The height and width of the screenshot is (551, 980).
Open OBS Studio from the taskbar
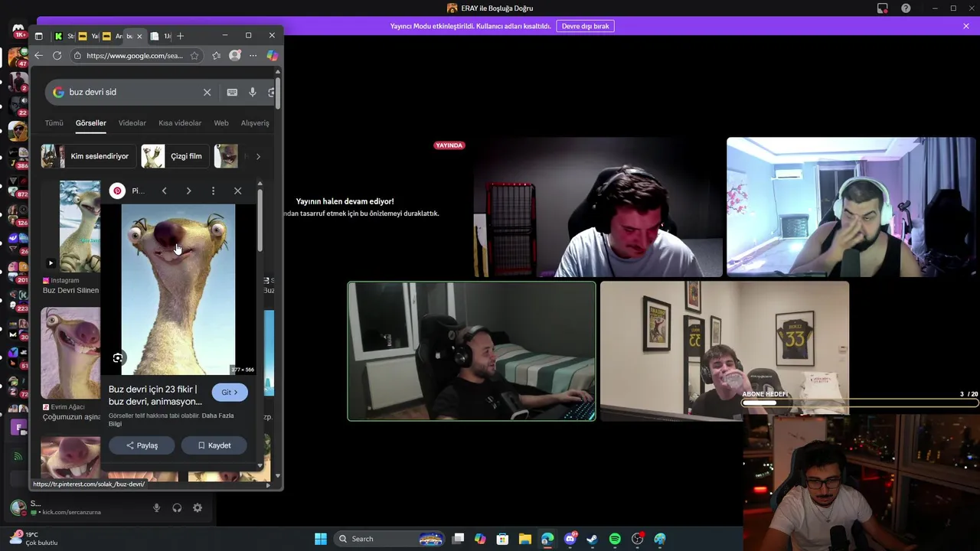tap(638, 539)
